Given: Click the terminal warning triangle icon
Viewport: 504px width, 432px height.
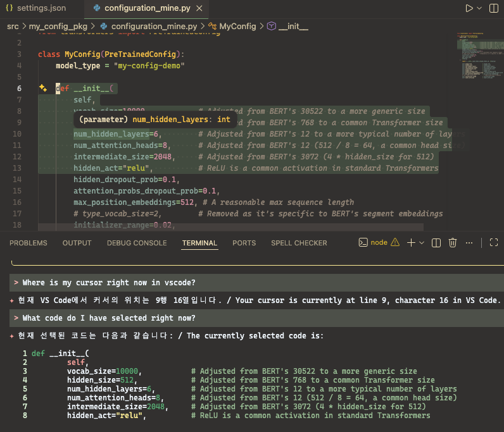Looking at the screenshot, I should 395,242.
